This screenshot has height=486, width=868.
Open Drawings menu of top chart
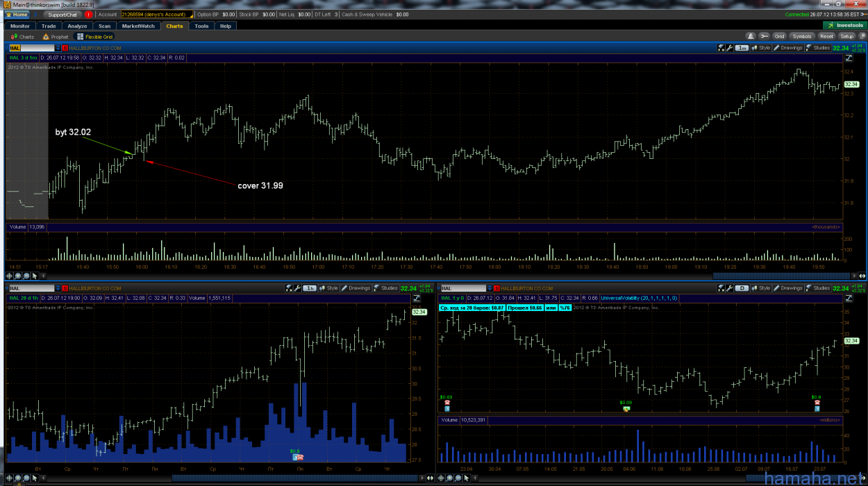788,48
